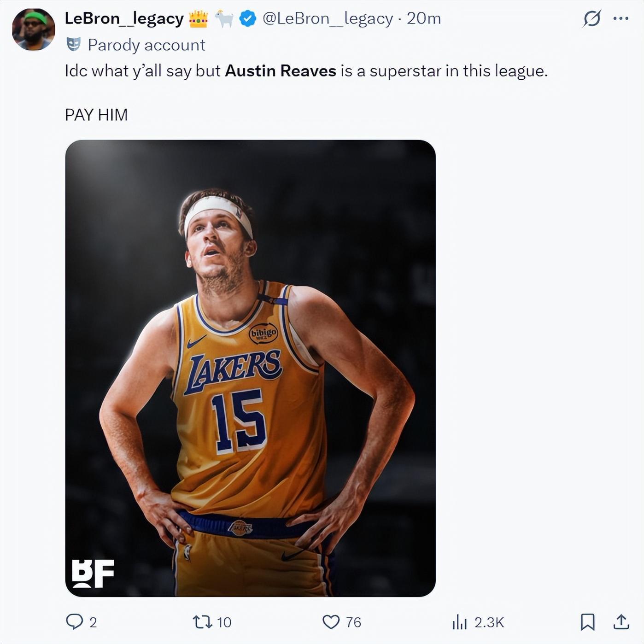Viewport: 644px width, 644px height.
Task: Open the repost arrows menu
Action: pos(202,622)
